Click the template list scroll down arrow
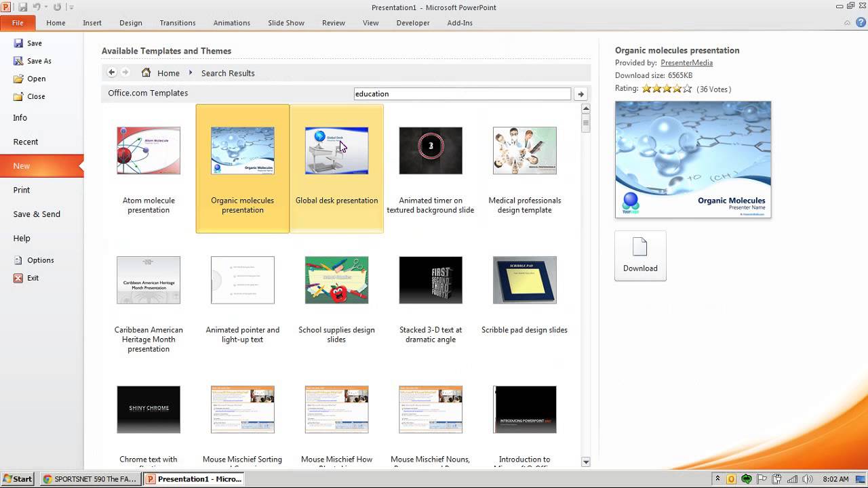 click(x=586, y=462)
